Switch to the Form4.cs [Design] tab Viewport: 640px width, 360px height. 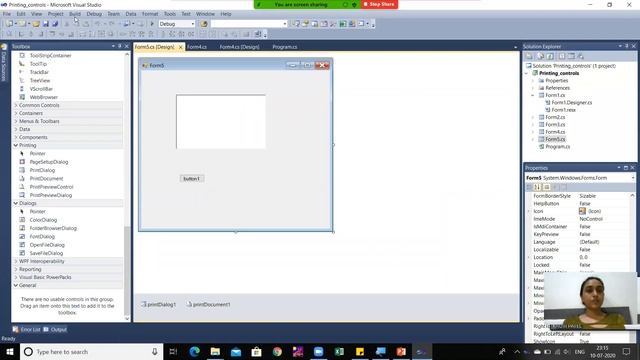pyautogui.click(x=239, y=47)
